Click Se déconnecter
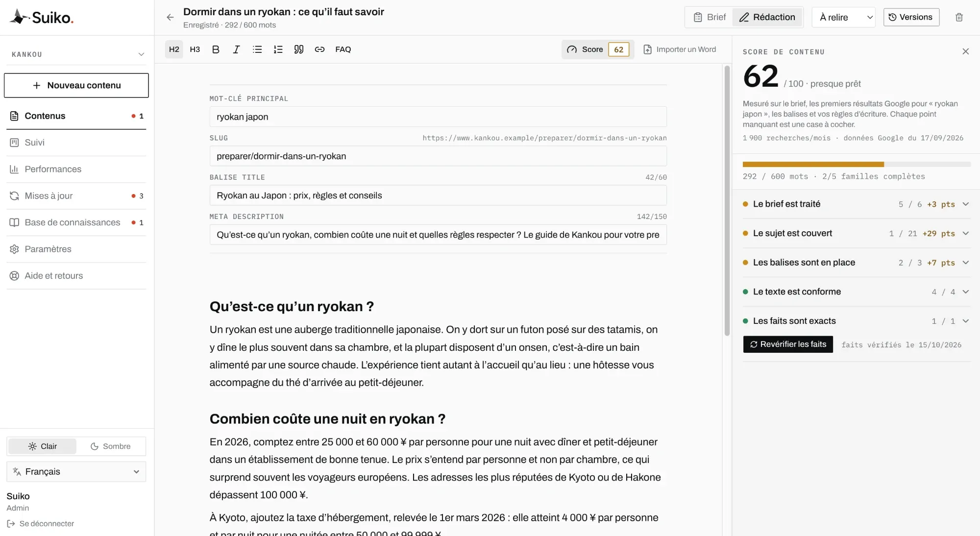The image size is (980, 536). click(41, 524)
